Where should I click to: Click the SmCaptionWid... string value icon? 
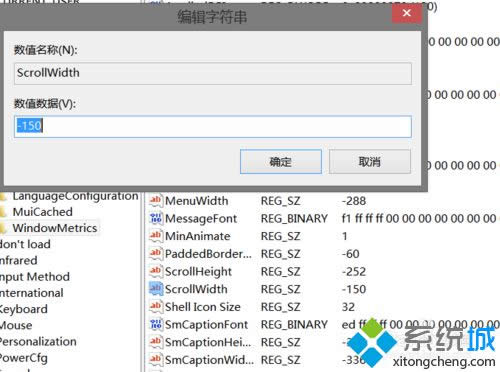coord(156,359)
